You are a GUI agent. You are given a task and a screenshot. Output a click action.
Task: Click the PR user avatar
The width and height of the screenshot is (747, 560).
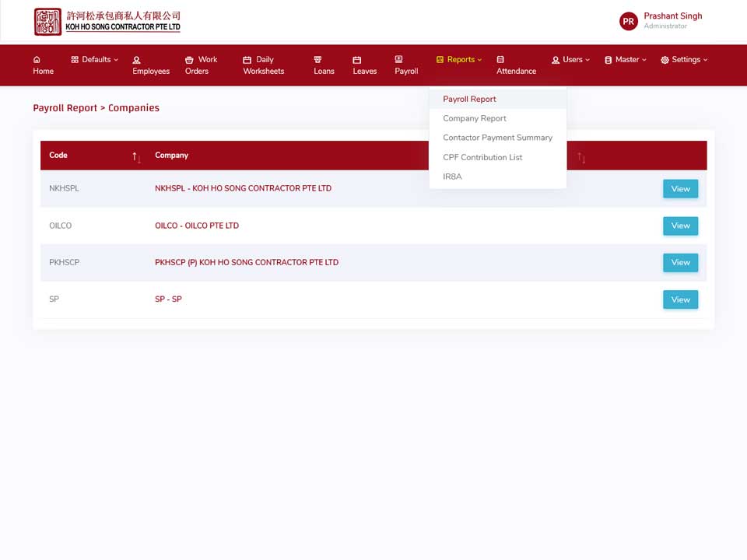pyautogui.click(x=629, y=22)
